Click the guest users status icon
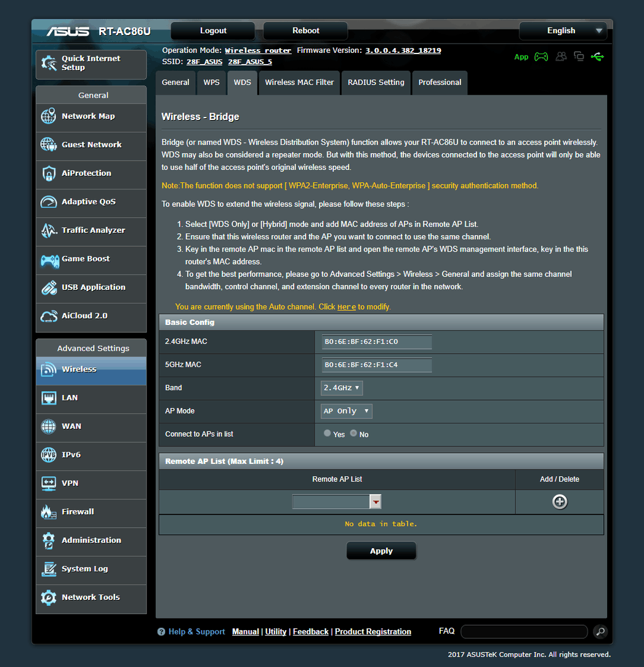This screenshot has height=667, width=644. pos(561,56)
